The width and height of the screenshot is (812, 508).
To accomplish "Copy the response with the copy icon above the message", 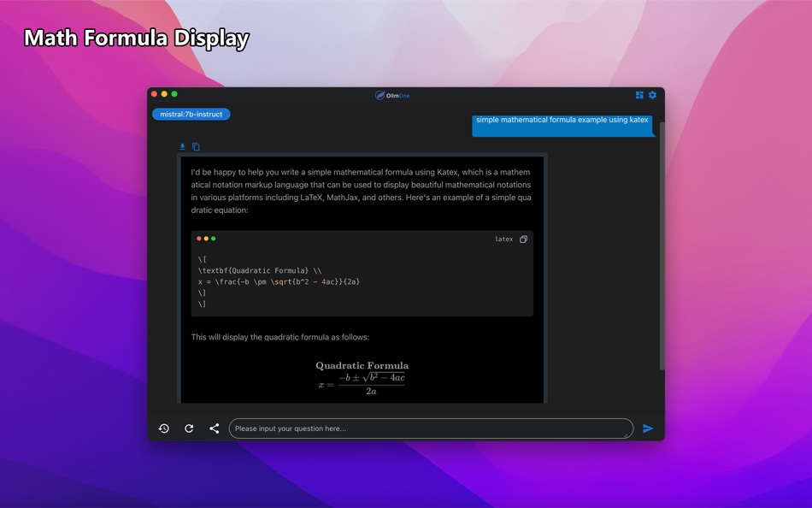I will click(196, 147).
